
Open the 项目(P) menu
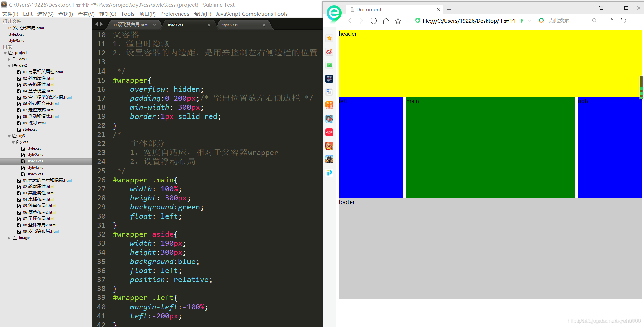click(x=147, y=14)
